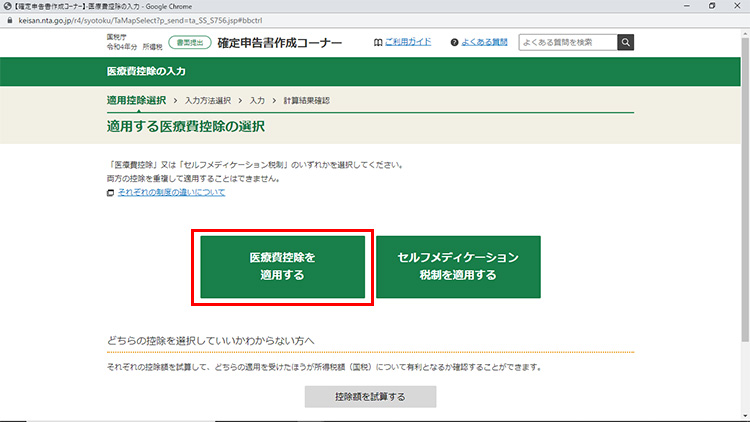Viewport: 750px width, 422px height.
Task: Open the よくある質問 link
Action: (x=484, y=43)
